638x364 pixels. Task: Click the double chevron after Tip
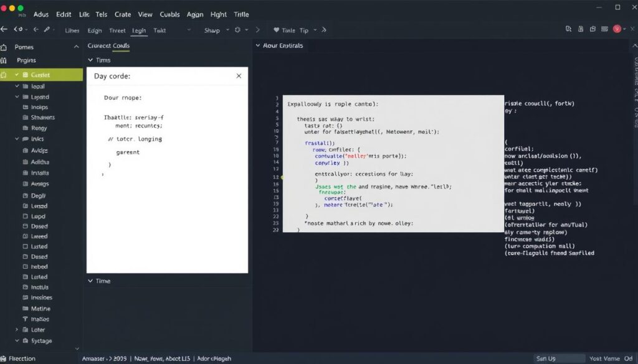pyautogui.click(x=324, y=30)
